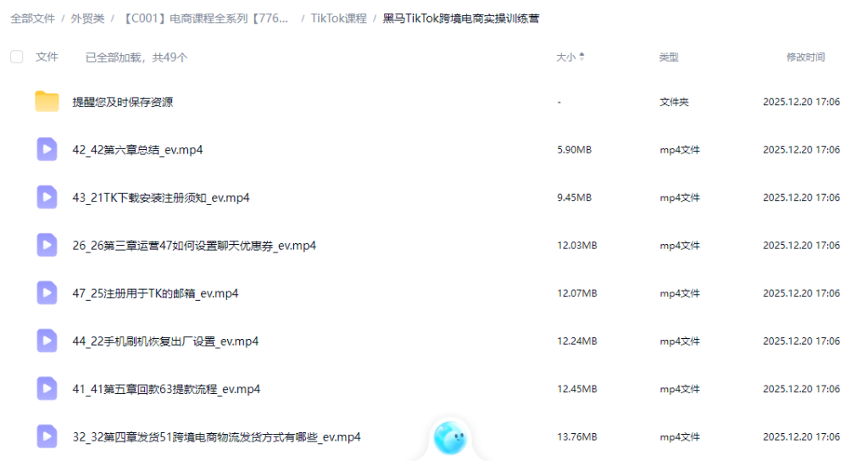
Task: Click the 12.03MB size cell
Action: coord(576,245)
